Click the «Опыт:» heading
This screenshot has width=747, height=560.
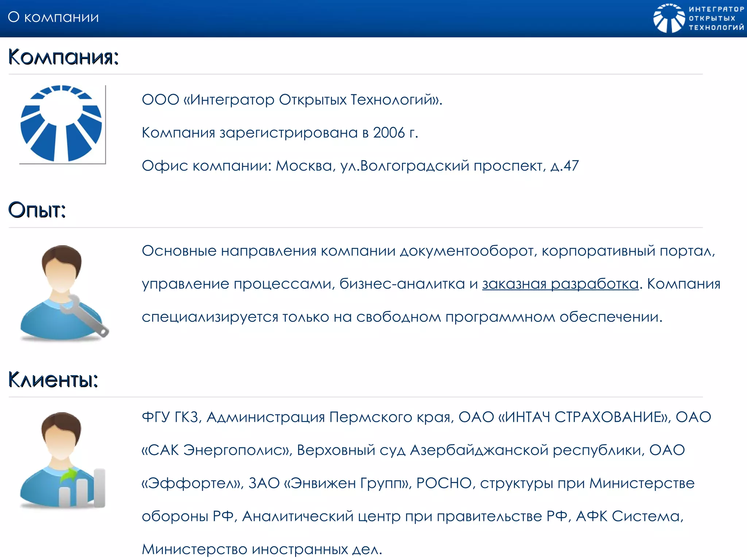(x=37, y=210)
